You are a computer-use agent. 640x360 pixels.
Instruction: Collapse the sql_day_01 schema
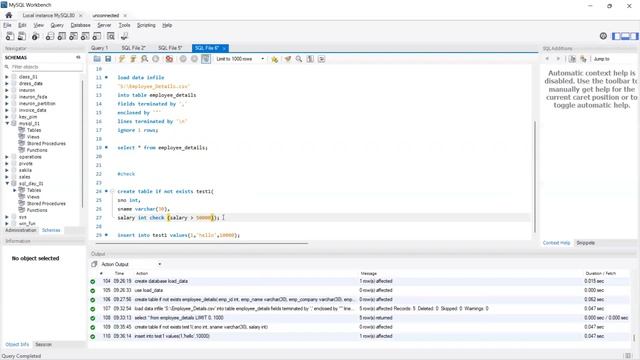(7, 183)
